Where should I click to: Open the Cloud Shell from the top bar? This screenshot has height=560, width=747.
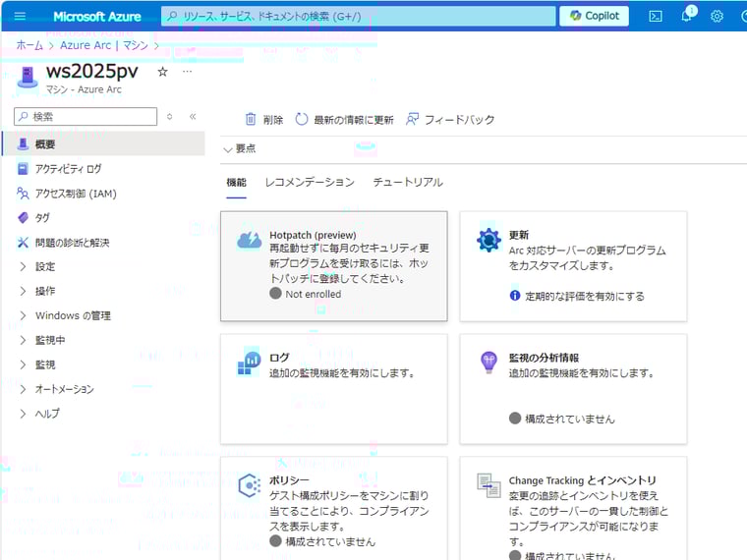point(656,16)
